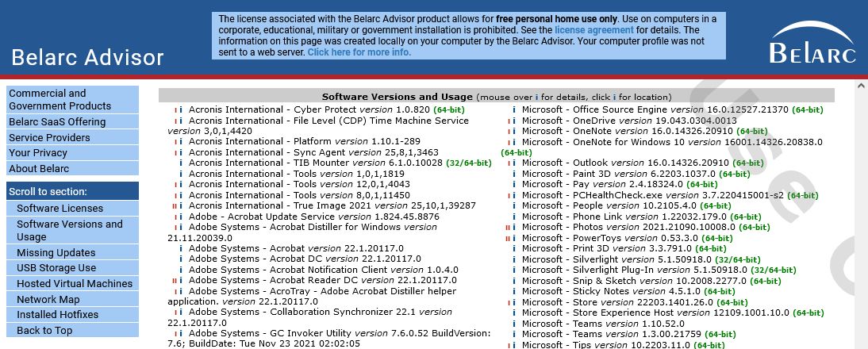Click info icon for Microsoft Outlook

(513, 163)
